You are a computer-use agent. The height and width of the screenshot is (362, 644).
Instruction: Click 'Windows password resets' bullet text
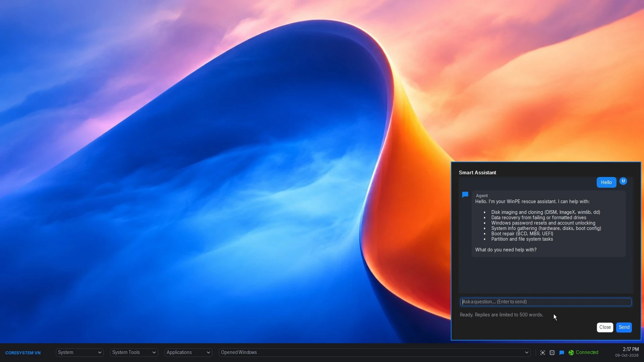pos(543,223)
